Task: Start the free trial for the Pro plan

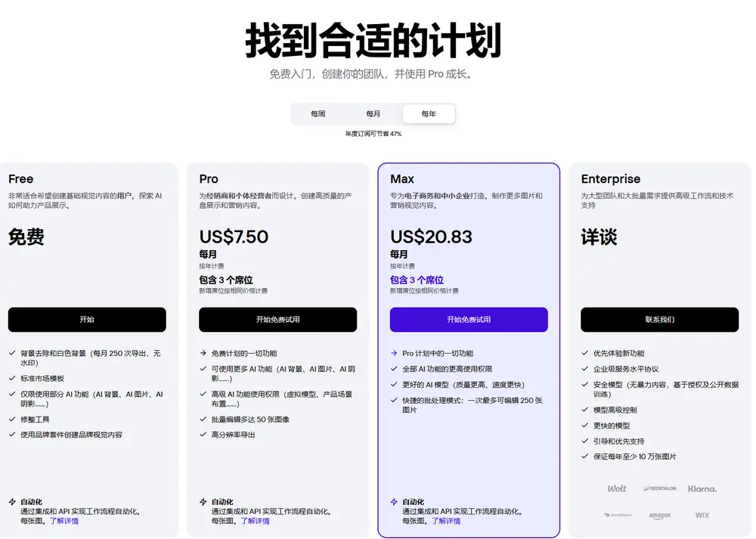Action: point(277,320)
